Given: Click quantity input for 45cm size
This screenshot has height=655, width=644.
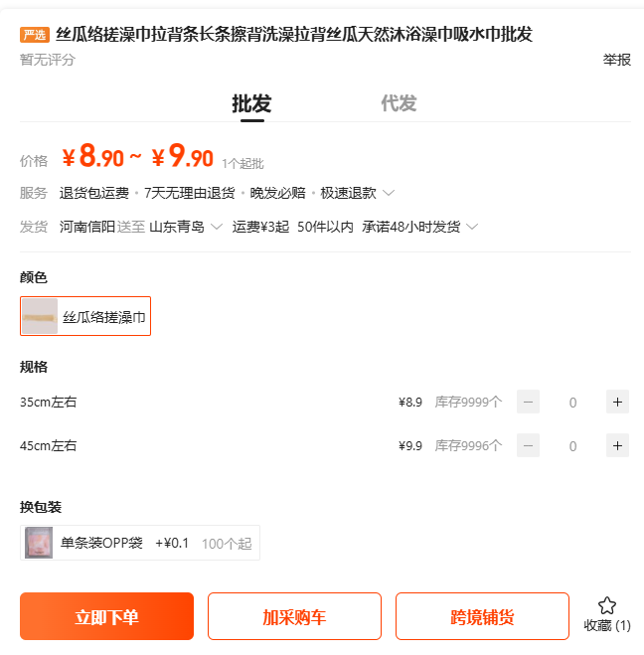Looking at the screenshot, I should (572, 446).
